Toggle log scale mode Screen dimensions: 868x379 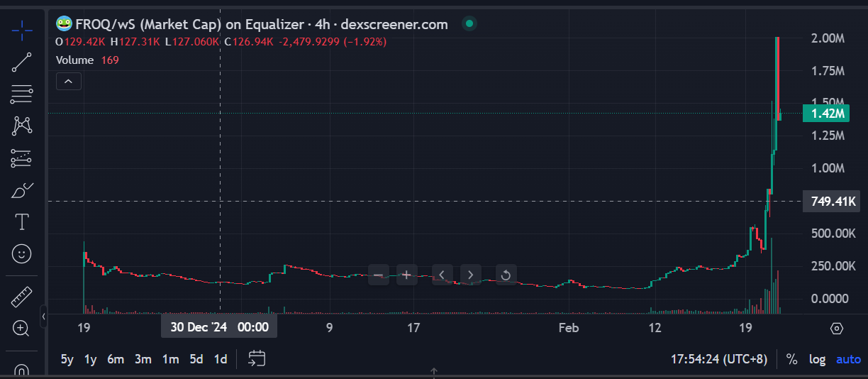pos(818,359)
